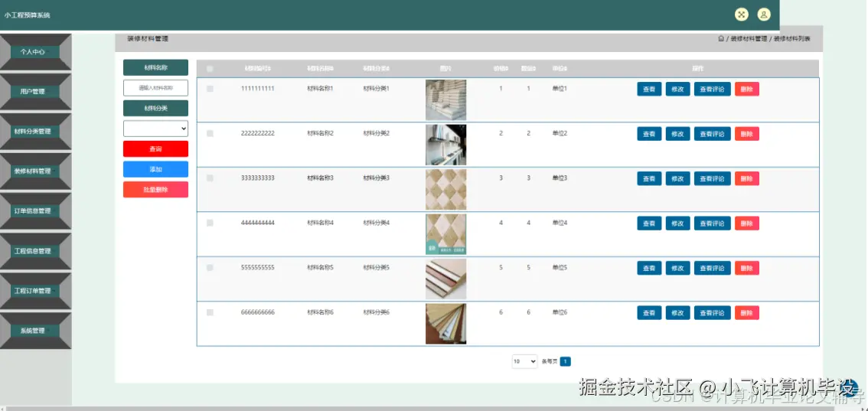This screenshot has height=411, width=868.
Task: Sort by the 价格 column header
Action: coord(501,69)
